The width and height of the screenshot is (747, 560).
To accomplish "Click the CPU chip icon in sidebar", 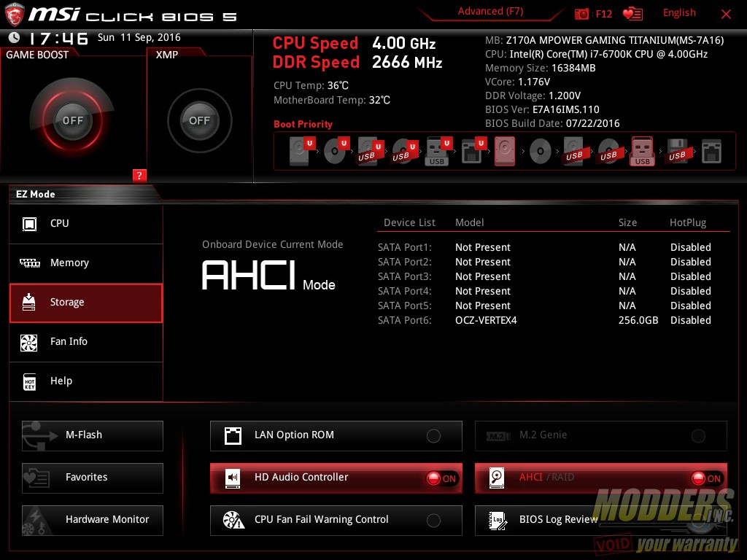I will (x=29, y=223).
